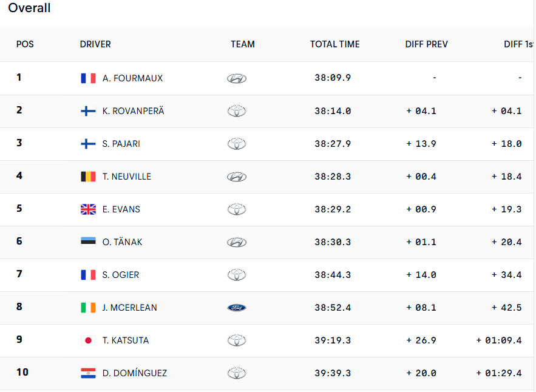Click the Hyundai logo in Tänak's row
Viewport: 536px width, 392px height.
coord(237,242)
